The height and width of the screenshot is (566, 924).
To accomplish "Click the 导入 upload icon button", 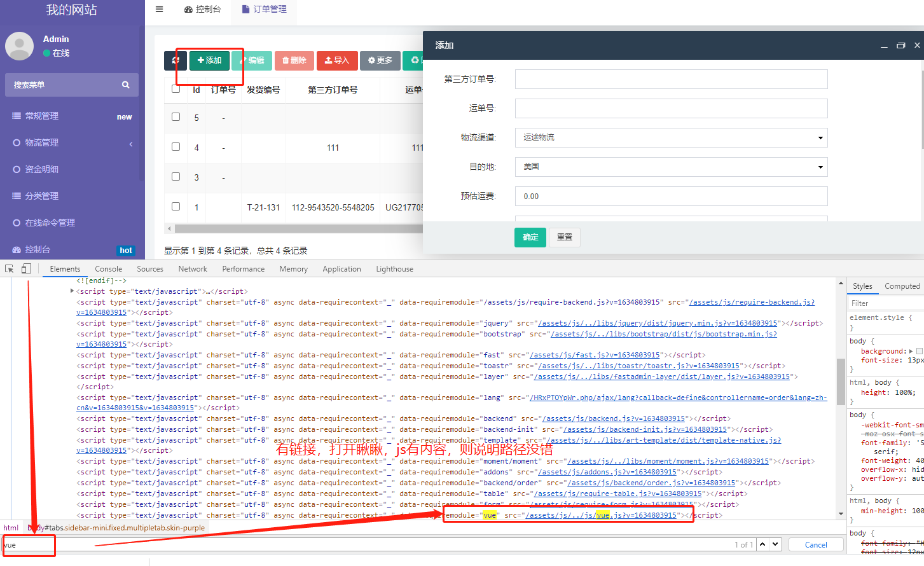I will (337, 60).
